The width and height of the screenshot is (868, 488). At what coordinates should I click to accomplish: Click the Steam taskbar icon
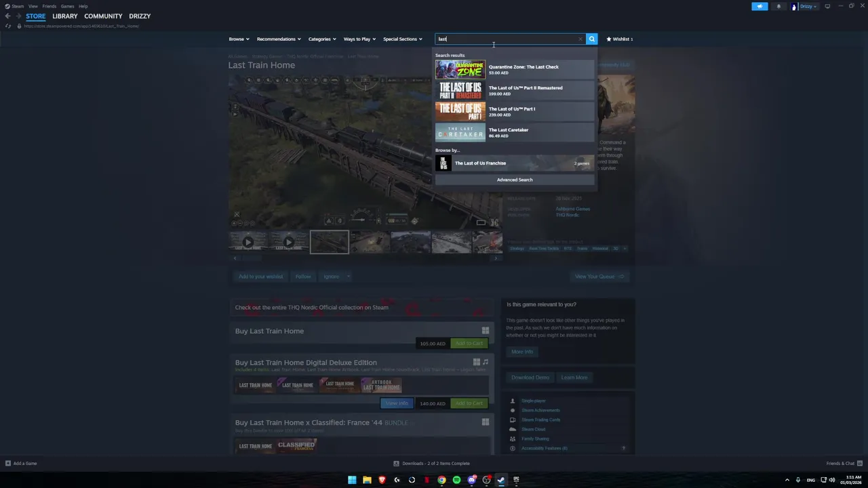click(x=501, y=480)
